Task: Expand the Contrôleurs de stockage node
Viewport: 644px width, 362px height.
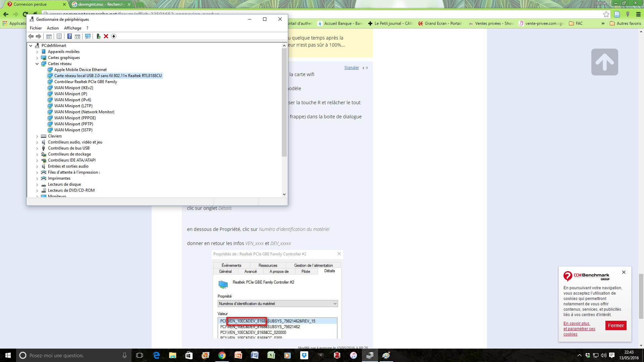Action: [x=37, y=154]
